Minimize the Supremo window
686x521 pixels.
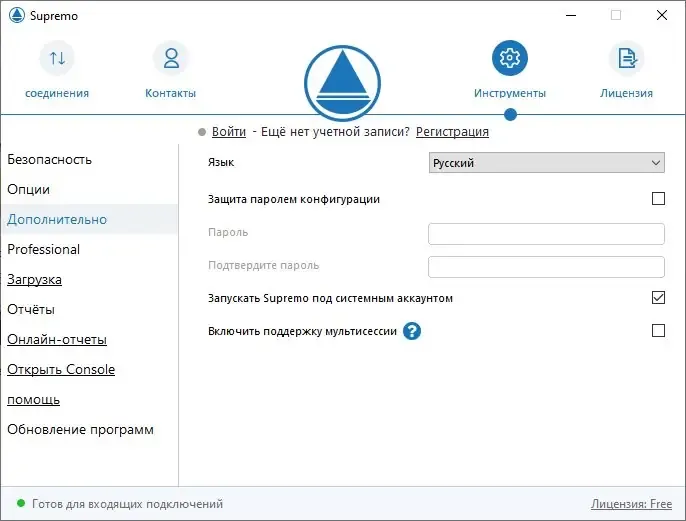pos(571,15)
